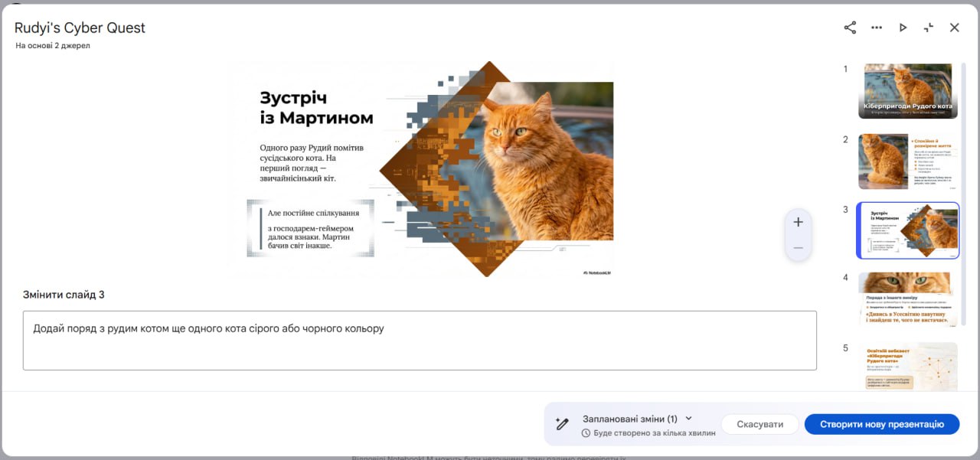Click the share presentation icon
The height and width of the screenshot is (460, 980).
click(x=850, y=28)
